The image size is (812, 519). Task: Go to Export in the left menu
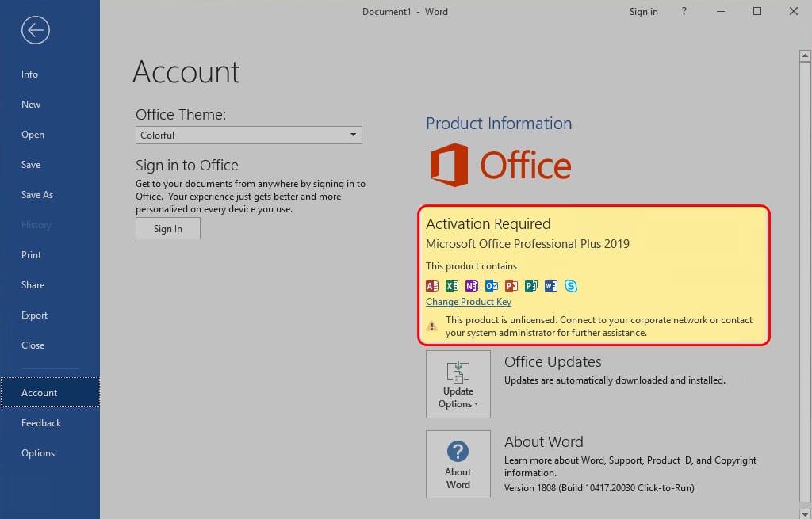pos(34,315)
